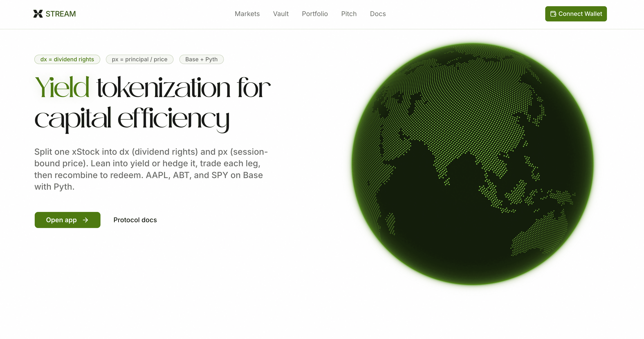
Task: Select the Pitch nav link
Action: click(x=349, y=14)
